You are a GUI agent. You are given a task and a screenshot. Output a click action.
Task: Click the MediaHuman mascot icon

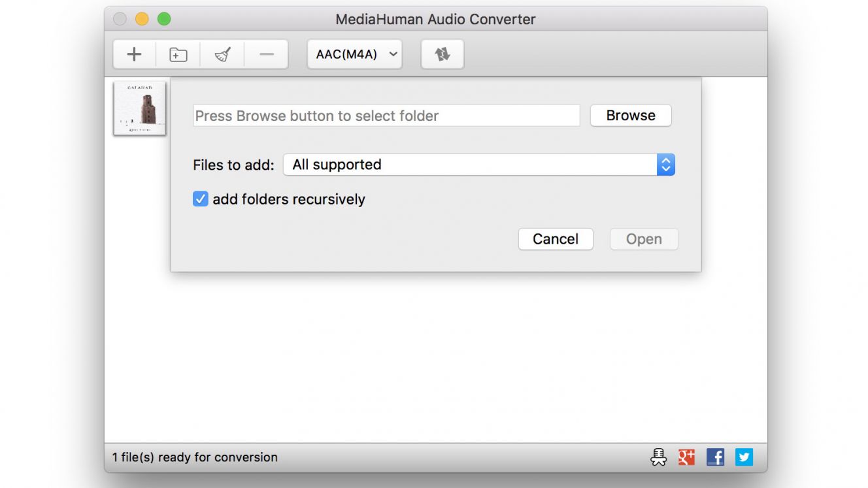click(x=658, y=457)
